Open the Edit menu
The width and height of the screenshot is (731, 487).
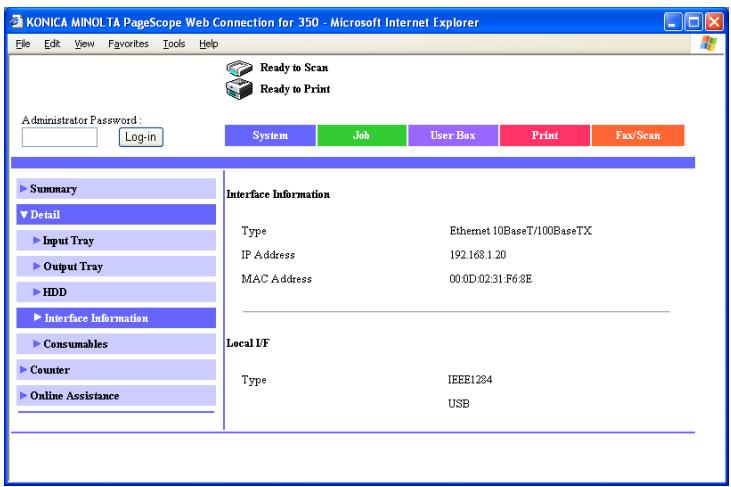click(x=52, y=44)
